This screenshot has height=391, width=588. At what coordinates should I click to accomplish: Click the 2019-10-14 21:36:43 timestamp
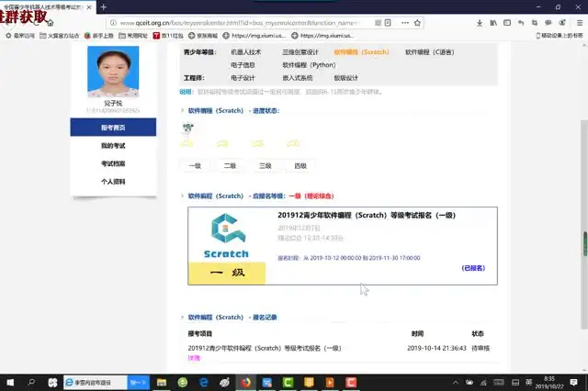pos(436,348)
